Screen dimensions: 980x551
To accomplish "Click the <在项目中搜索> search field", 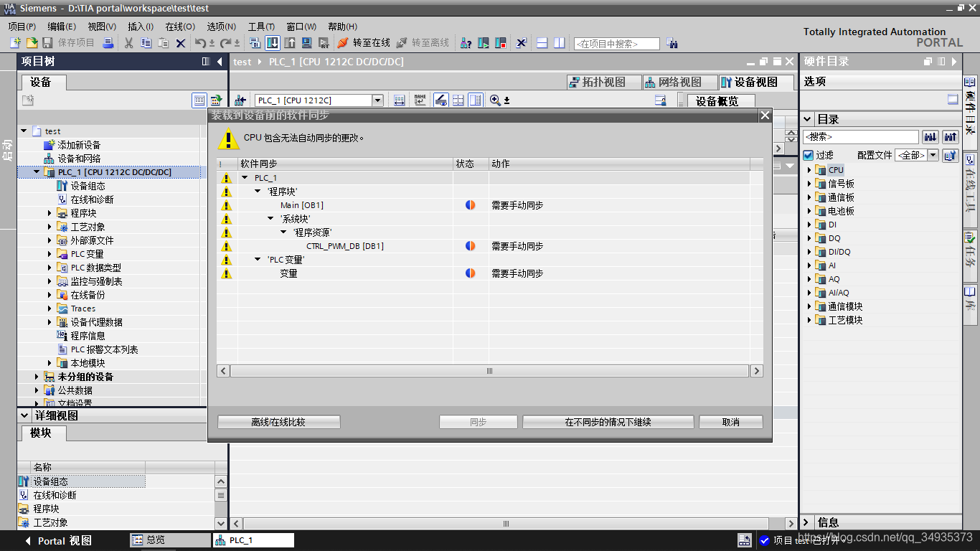I will [x=616, y=44].
